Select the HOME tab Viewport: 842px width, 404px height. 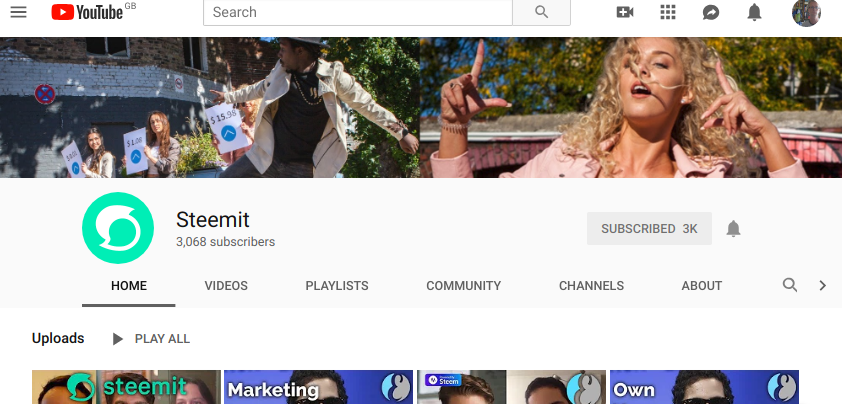(x=129, y=286)
